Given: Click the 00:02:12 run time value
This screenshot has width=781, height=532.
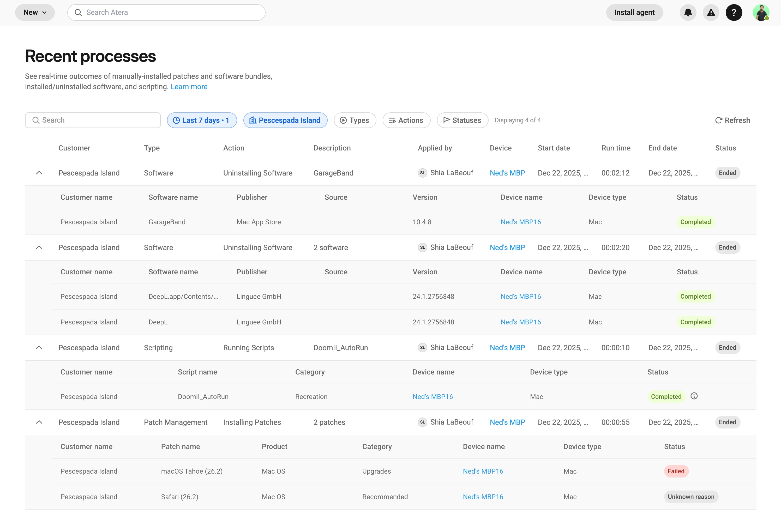Looking at the screenshot, I should [615, 173].
